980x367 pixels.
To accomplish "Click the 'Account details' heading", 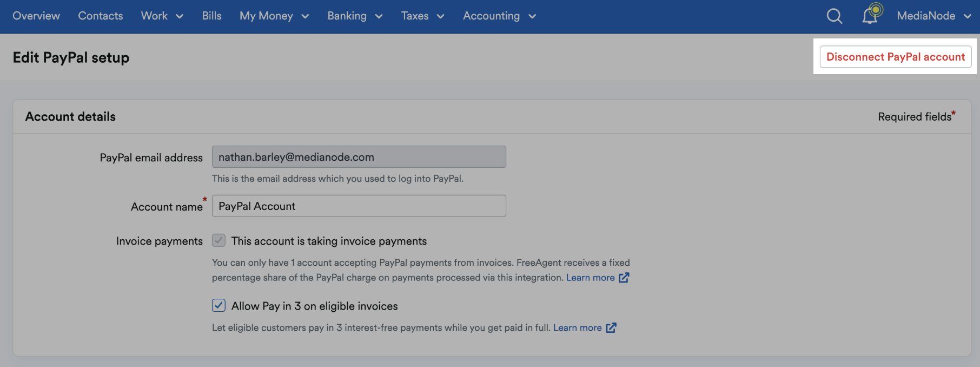I will click(70, 116).
